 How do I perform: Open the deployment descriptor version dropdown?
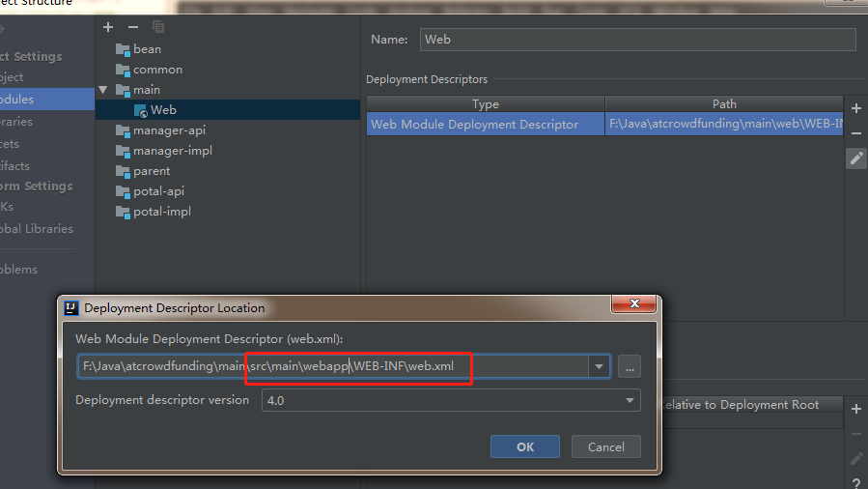click(630, 400)
